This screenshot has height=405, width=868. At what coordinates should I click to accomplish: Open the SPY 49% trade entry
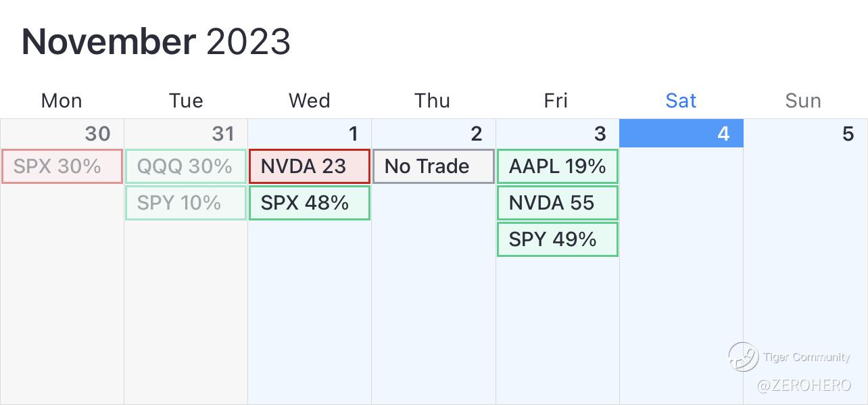(557, 239)
